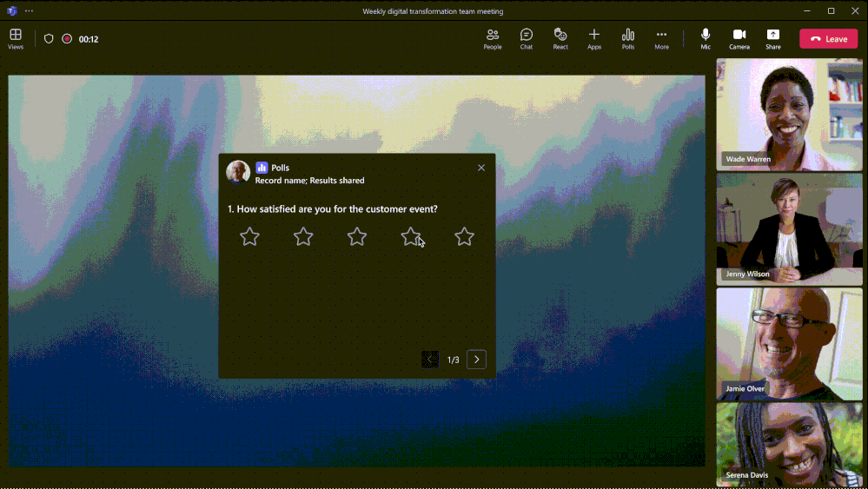Select the fourth star rating
The width and height of the screenshot is (868, 489).
(x=411, y=236)
